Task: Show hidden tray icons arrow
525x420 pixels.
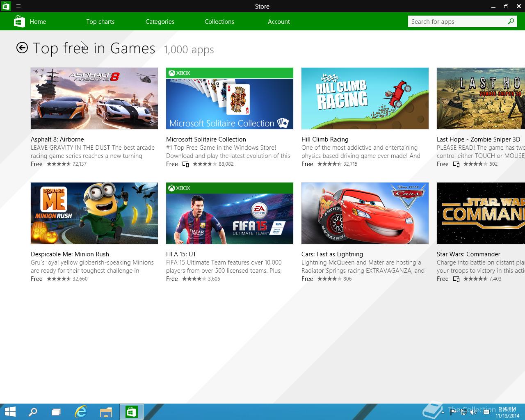Action: pos(443,412)
